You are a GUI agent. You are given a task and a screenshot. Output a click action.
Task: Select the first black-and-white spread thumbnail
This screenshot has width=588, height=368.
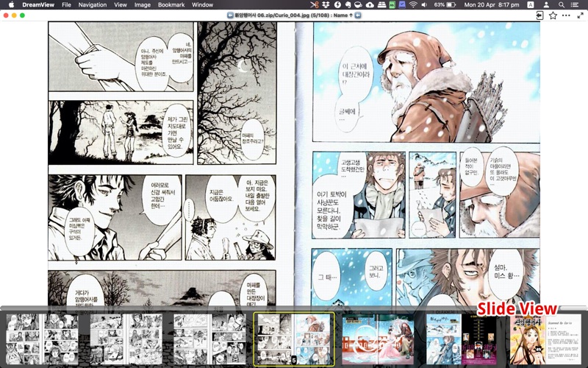click(x=43, y=339)
